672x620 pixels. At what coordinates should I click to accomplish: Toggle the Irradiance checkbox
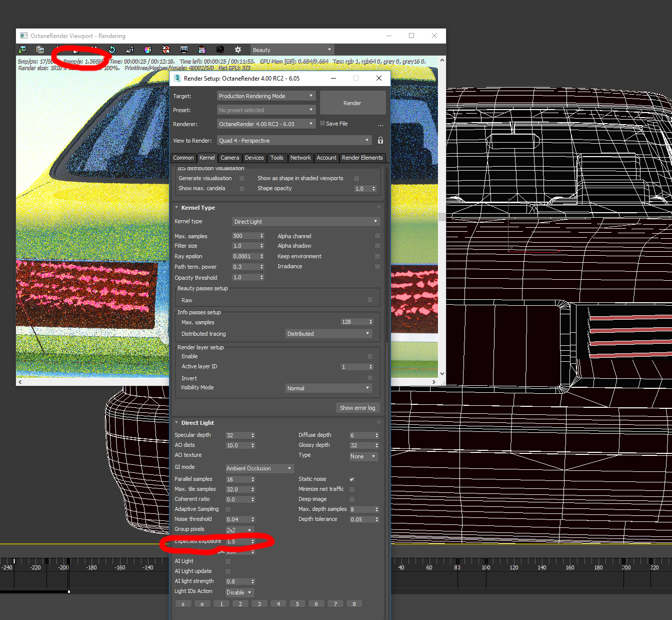(x=377, y=267)
